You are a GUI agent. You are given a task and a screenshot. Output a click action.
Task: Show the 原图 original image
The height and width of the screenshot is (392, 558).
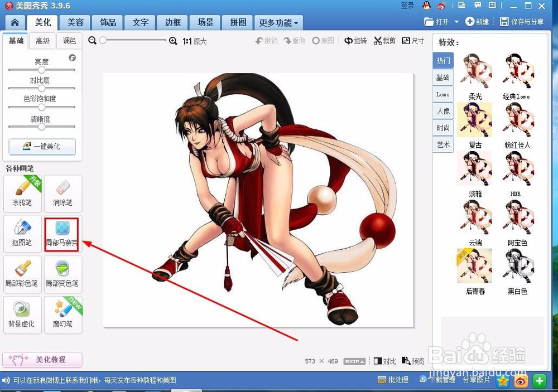(324, 40)
